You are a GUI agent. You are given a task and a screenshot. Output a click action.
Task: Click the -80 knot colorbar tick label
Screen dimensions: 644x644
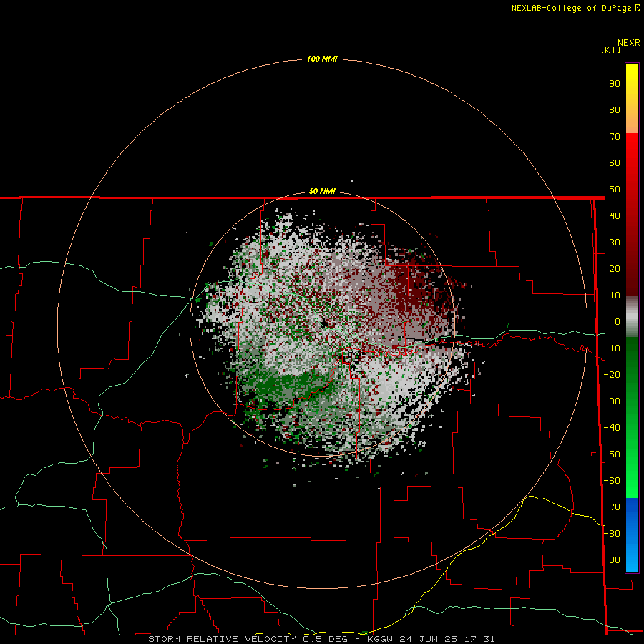(612, 534)
